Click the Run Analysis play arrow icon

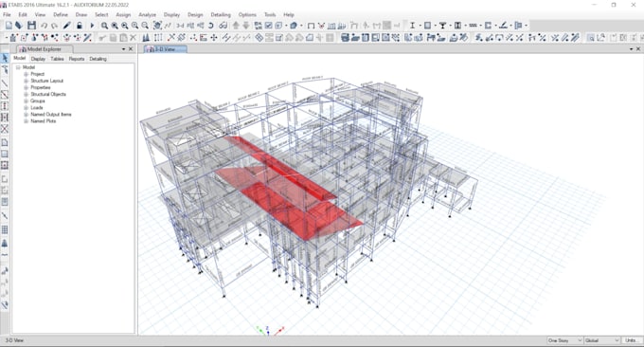tap(92, 26)
